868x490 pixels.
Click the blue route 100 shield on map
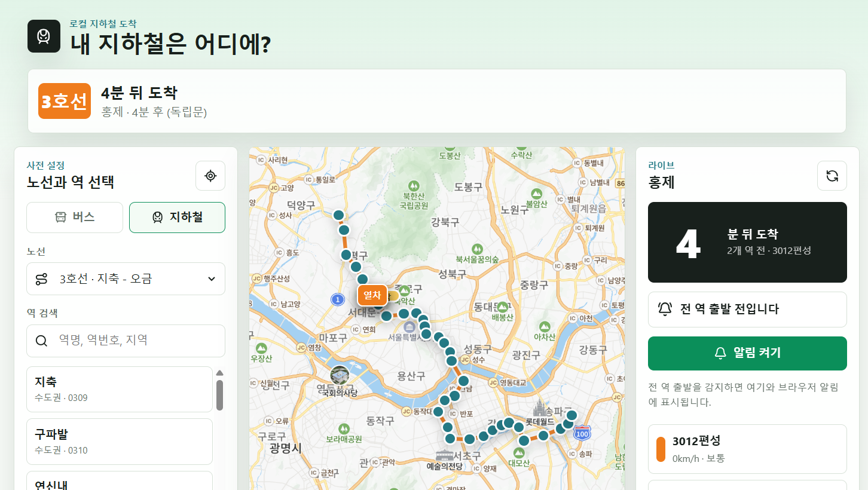pos(582,433)
